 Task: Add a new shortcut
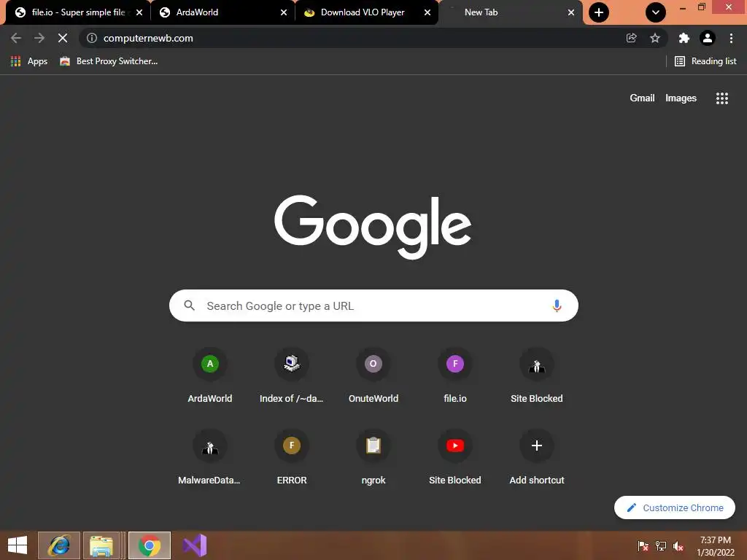pos(536,458)
